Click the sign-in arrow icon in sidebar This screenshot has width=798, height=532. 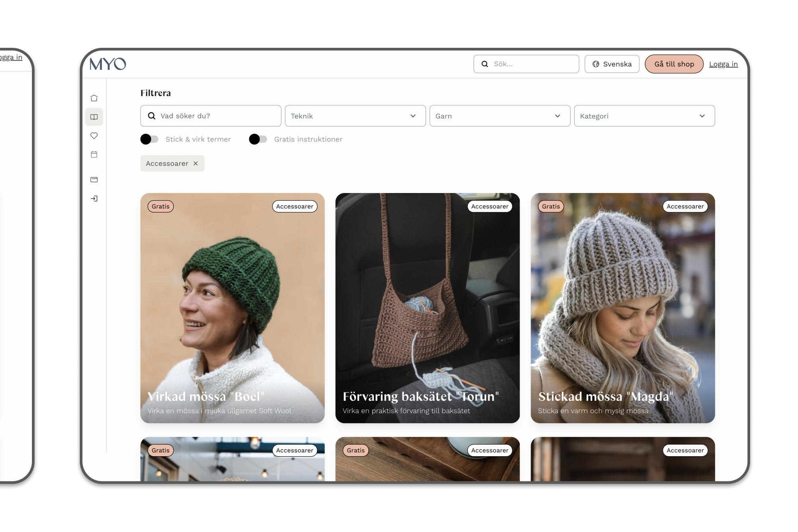[94, 199]
